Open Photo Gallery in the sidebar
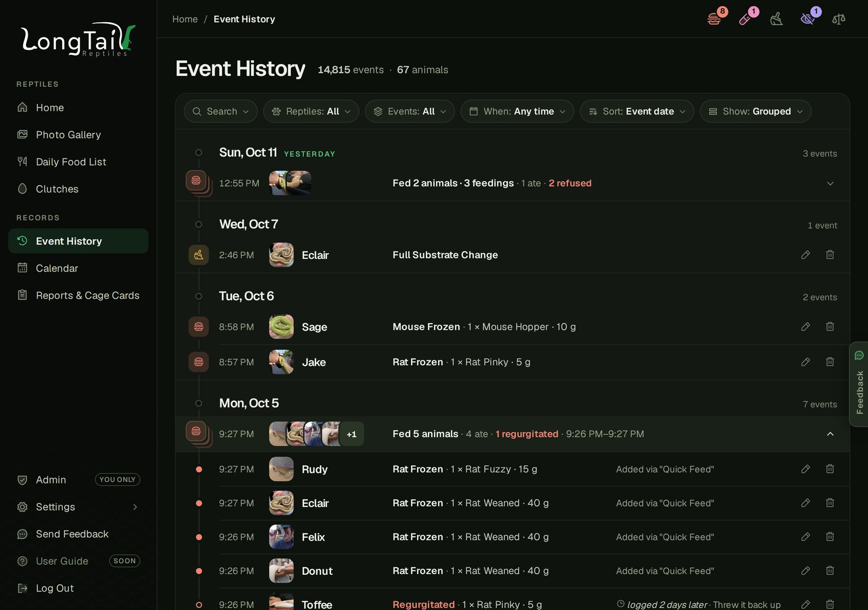Viewport: 868px width, 610px height. (78, 134)
